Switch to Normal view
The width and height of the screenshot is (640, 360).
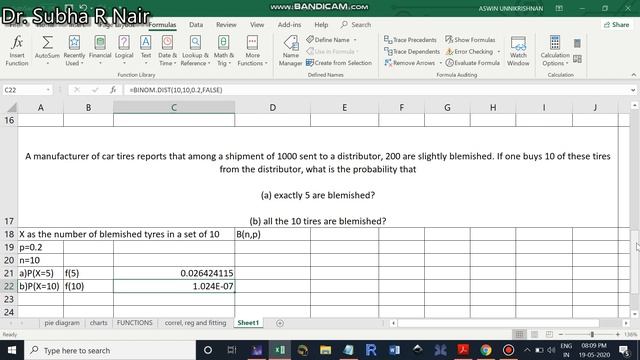pos(519,335)
